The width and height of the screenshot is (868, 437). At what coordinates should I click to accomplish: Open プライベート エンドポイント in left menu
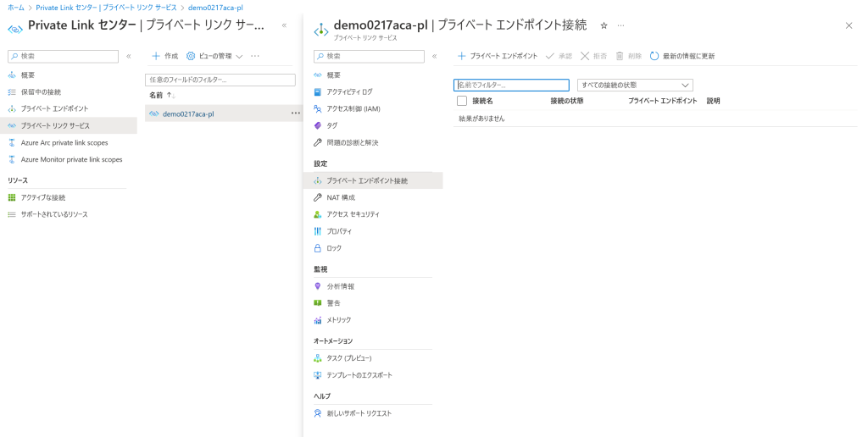[54, 109]
